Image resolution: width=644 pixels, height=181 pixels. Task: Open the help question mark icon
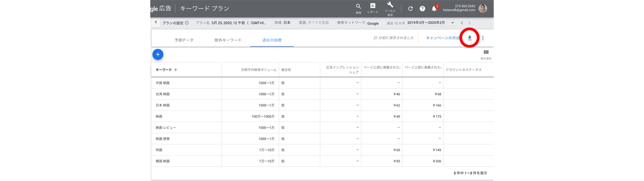coord(422,9)
